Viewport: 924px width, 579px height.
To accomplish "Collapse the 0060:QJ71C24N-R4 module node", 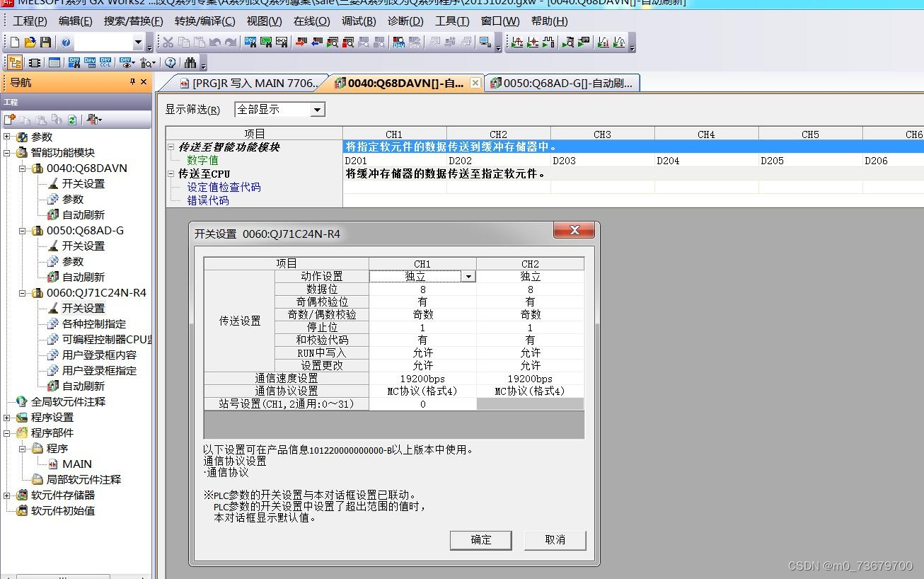I will [23, 292].
